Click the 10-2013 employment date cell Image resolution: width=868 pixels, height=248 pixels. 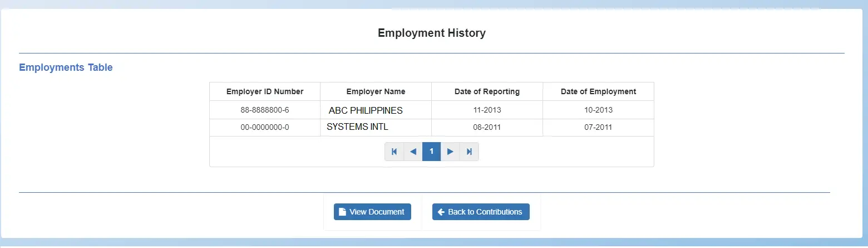(598, 110)
